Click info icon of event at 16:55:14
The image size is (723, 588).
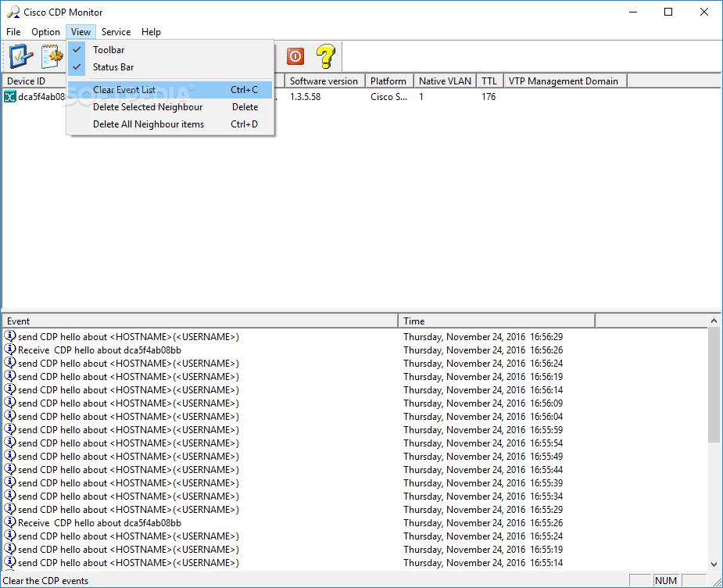pos(10,562)
